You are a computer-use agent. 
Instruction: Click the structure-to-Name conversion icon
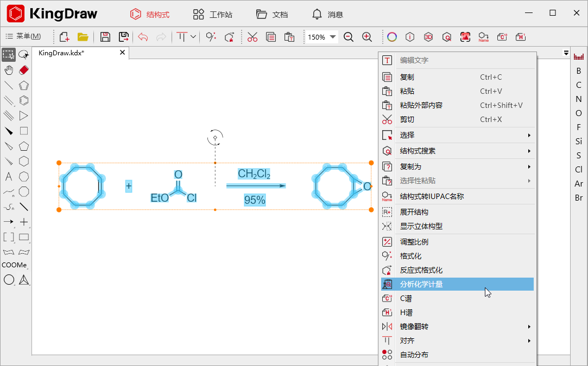pos(483,37)
